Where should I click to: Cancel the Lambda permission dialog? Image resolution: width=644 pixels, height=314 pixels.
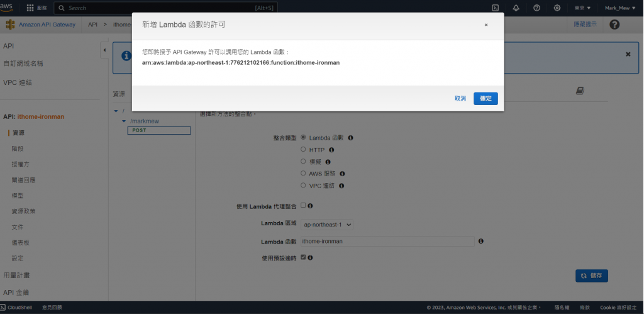(x=460, y=99)
